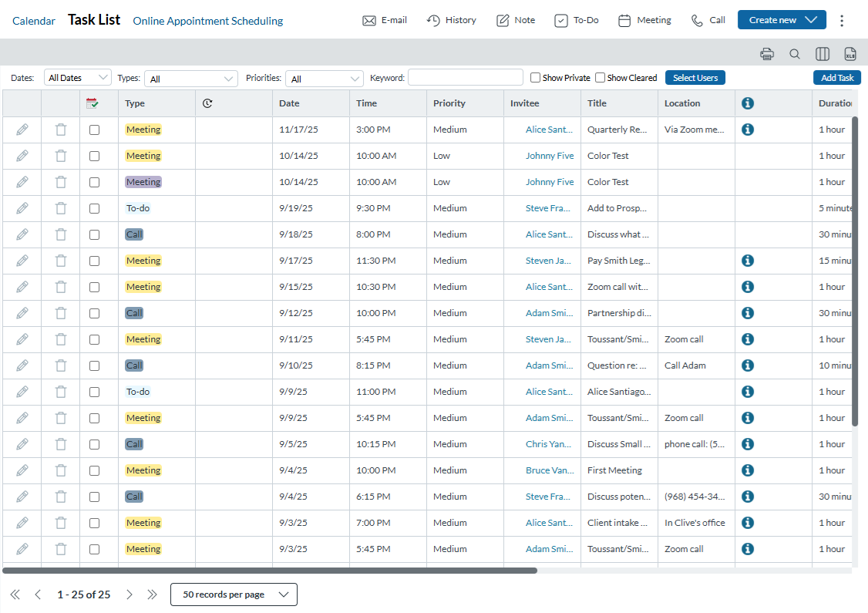The width and height of the screenshot is (868, 613).
Task: Click the cleared-calendar column header icon
Action: point(92,103)
